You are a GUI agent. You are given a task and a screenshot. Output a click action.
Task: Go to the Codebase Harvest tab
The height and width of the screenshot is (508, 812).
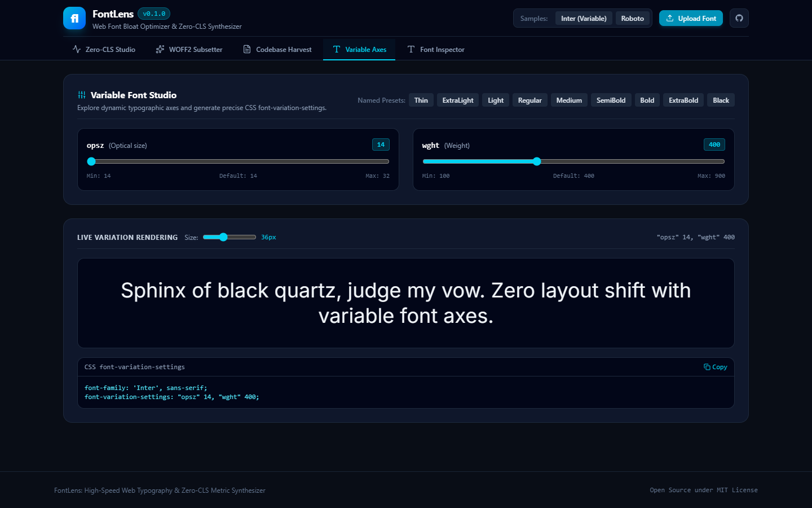[x=277, y=50]
